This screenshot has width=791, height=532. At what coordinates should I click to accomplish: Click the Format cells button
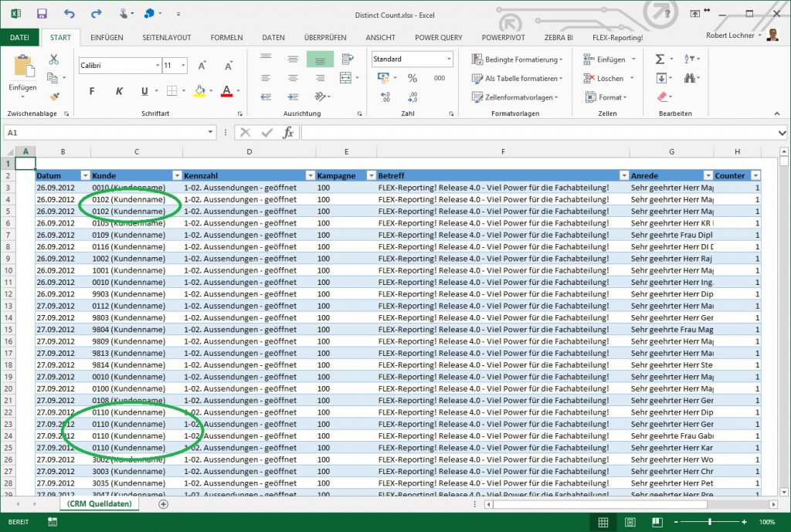(x=606, y=97)
